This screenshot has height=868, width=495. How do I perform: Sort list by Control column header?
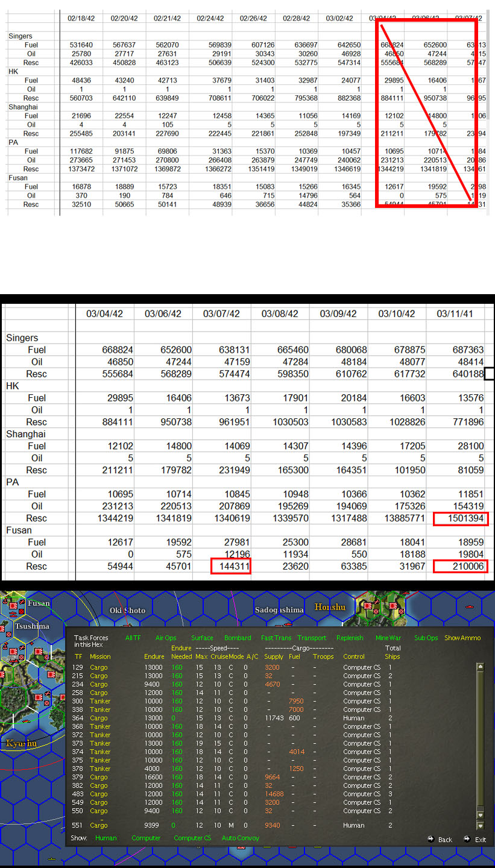point(354,656)
